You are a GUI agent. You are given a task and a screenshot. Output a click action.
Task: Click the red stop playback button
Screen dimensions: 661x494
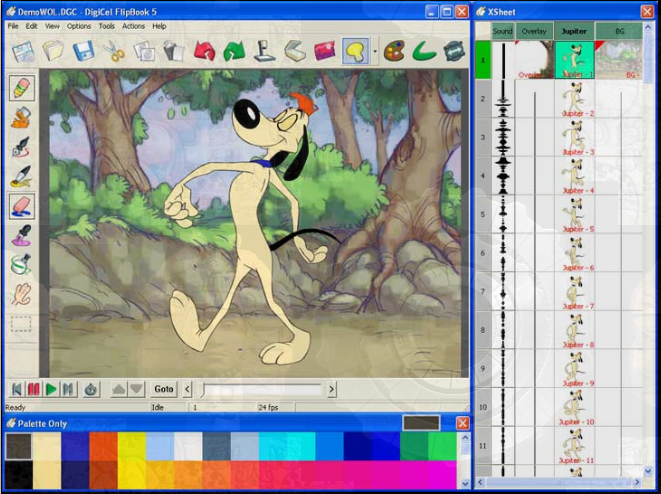click(x=34, y=389)
